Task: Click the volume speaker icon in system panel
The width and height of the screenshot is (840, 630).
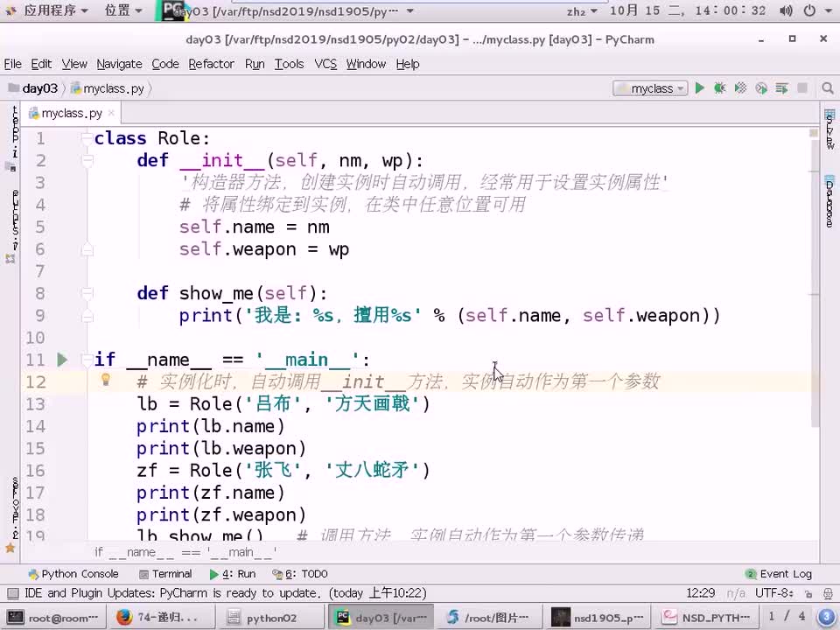Action: tap(786, 10)
